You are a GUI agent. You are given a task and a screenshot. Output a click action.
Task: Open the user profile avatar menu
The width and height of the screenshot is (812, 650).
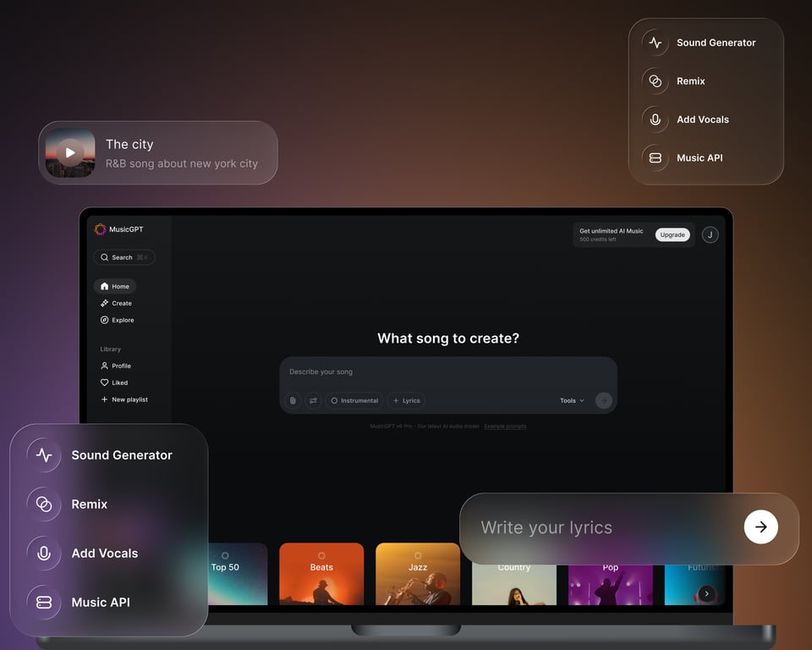(710, 234)
